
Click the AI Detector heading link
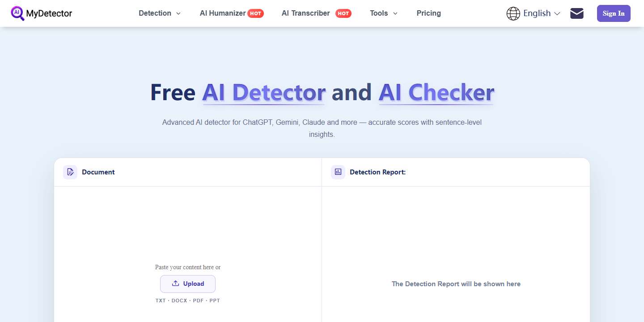264,93
